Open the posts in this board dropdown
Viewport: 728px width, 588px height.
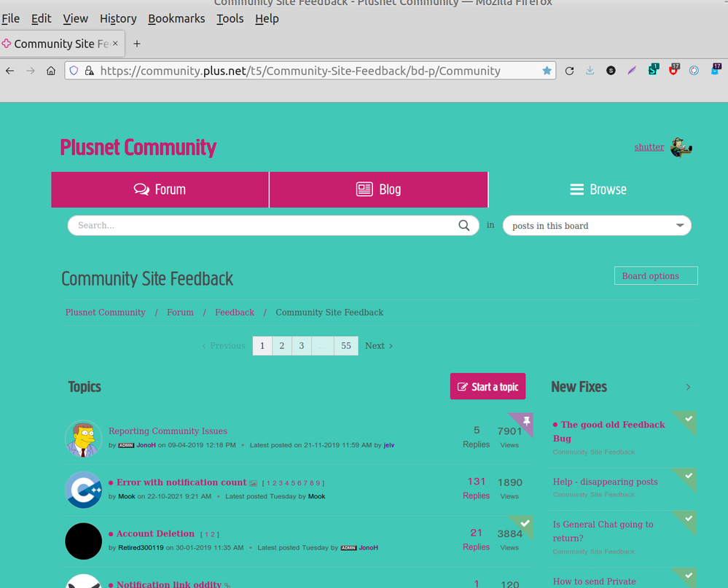(597, 225)
